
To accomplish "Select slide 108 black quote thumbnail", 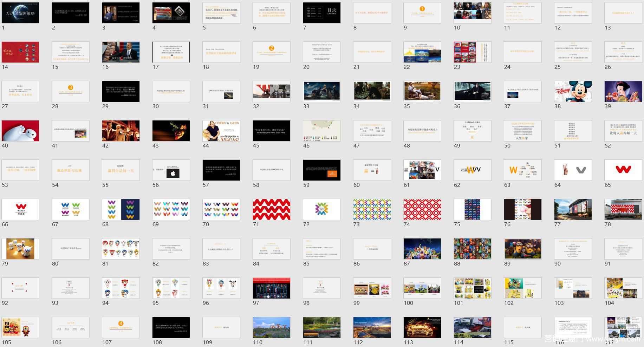I will [171, 328].
